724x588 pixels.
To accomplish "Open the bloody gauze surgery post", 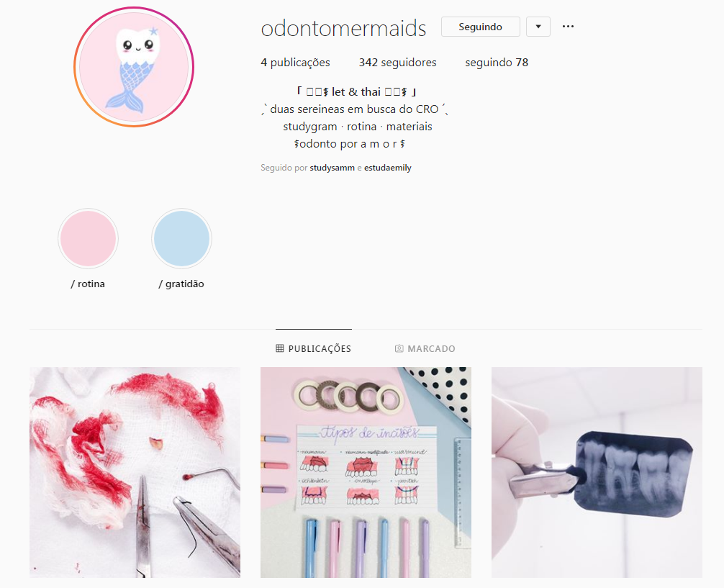I will [x=135, y=472].
